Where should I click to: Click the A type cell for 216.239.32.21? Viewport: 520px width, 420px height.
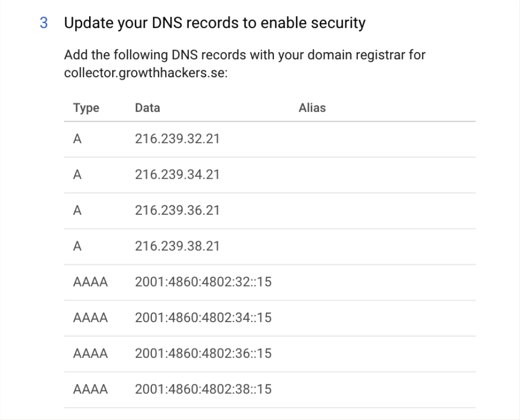pos(78,139)
